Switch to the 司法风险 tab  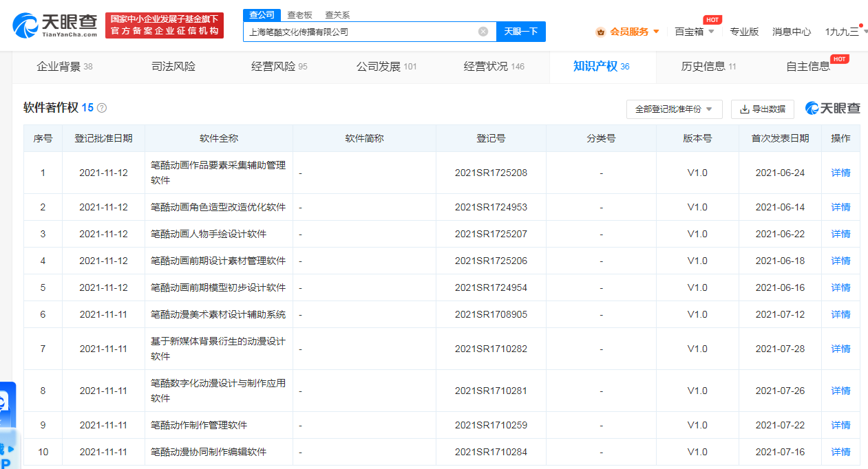point(173,67)
